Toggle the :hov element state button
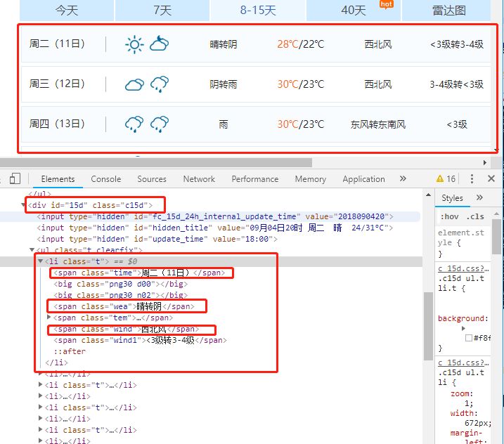 (x=449, y=216)
